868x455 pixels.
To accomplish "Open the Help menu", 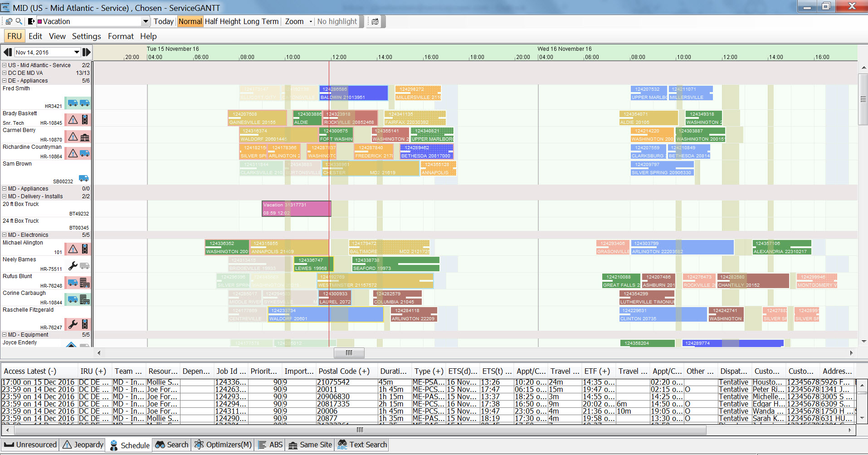I will click(x=148, y=36).
